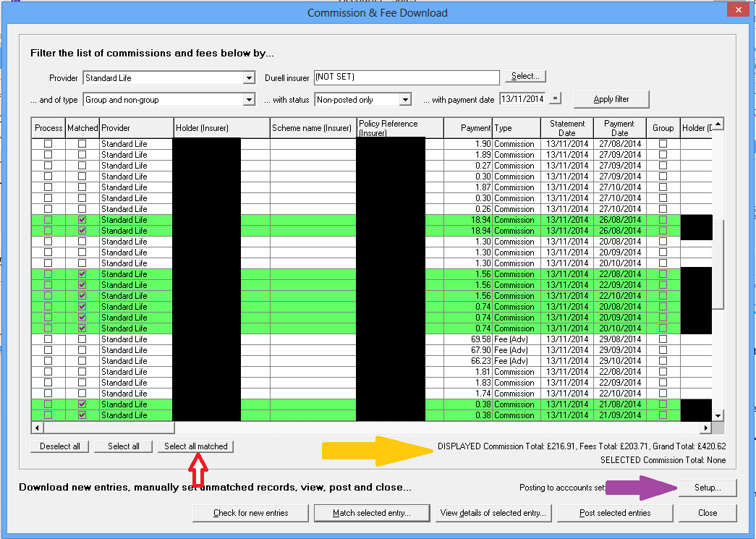Click the Close button at bottom right

[x=708, y=513]
